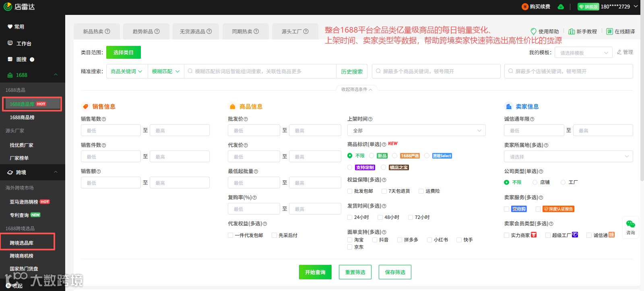Viewport: 644px width, 291px height.
Task: Click the 保存筛选 button
Action: click(x=395, y=272)
